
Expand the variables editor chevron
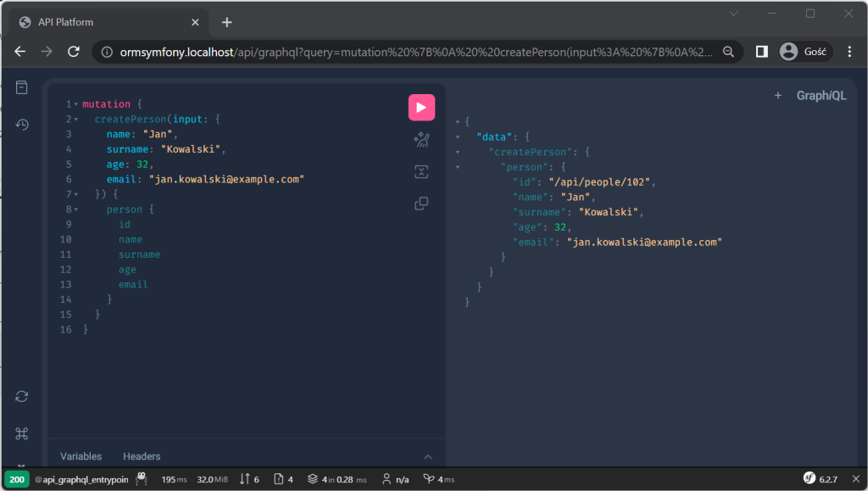[x=428, y=457]
